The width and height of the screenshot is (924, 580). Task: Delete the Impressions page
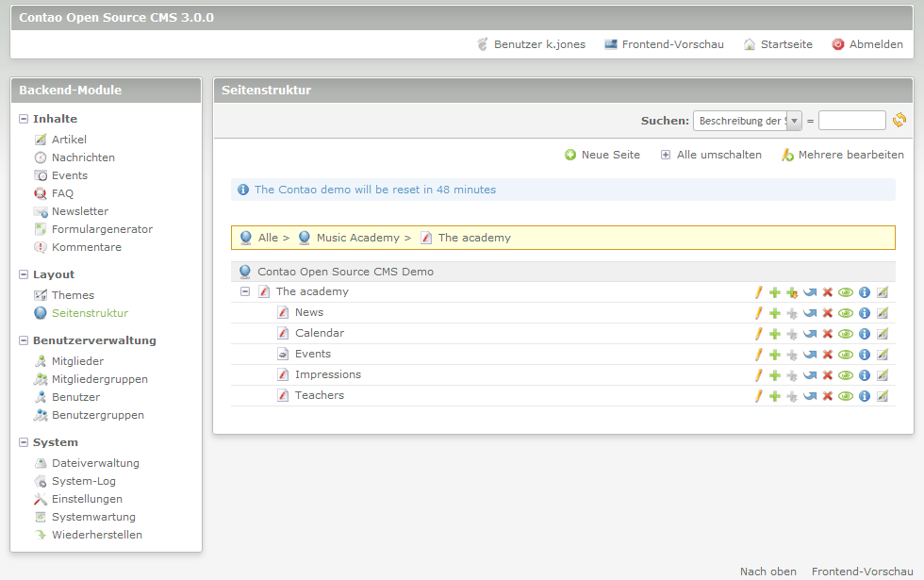coord(828,375)
